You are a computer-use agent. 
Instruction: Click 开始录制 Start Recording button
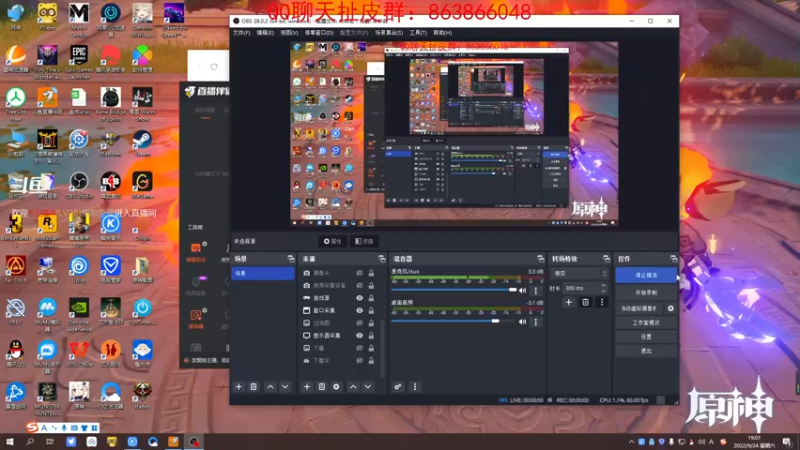pos(646,293)
